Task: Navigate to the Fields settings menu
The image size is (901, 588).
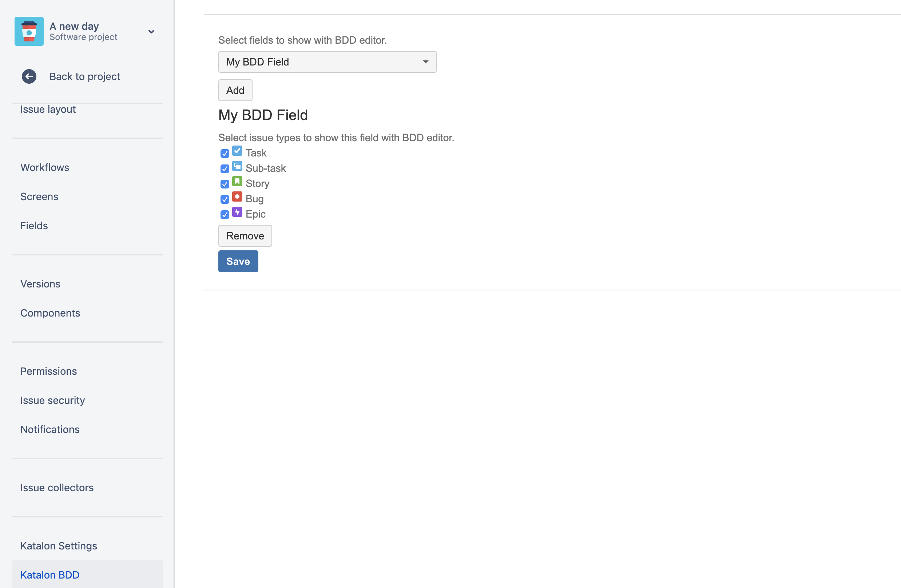Action: pyautogui.click(x=34, y=225)
